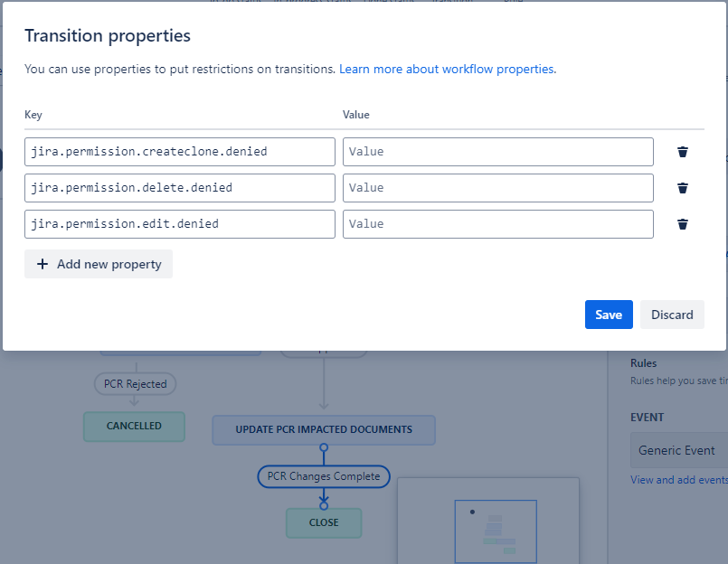Open Learn more about workflow properties link
This screenshot has width=728, height=564.
(x=448, y=70)
